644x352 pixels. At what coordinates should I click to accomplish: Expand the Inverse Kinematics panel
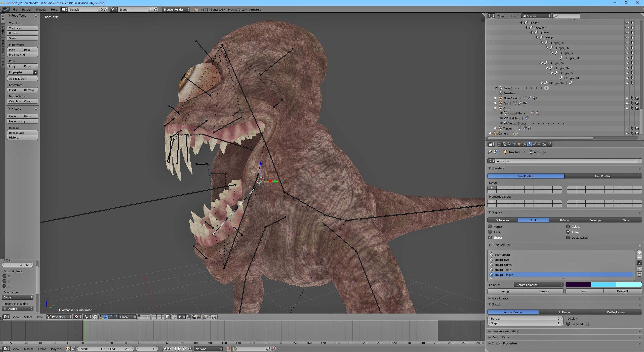[504, 331]
